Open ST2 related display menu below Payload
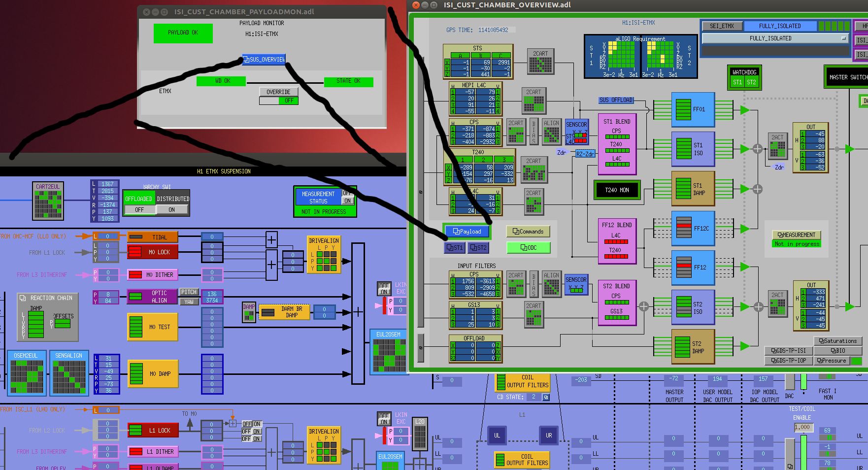This screenshot has width=868, height=470. (478, 248)
